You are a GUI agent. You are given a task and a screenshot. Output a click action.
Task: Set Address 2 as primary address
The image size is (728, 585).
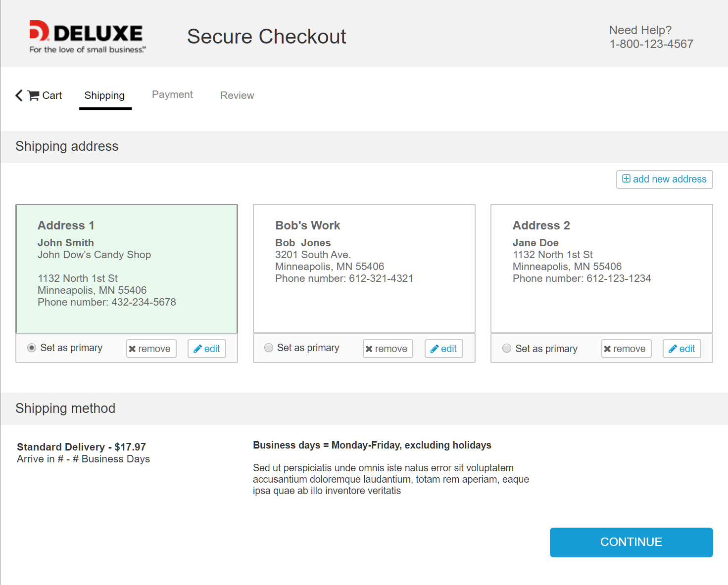coord(506,349)
